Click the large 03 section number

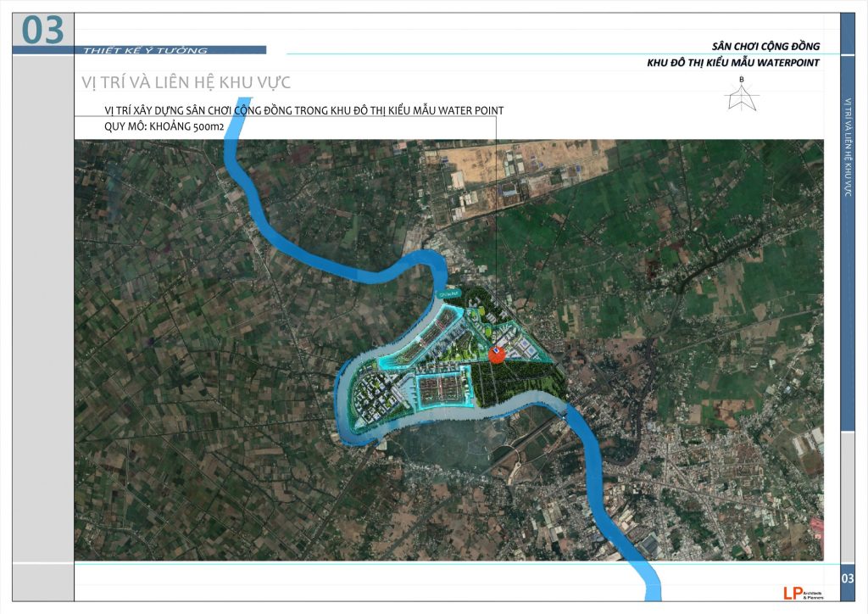pos(42,31)
